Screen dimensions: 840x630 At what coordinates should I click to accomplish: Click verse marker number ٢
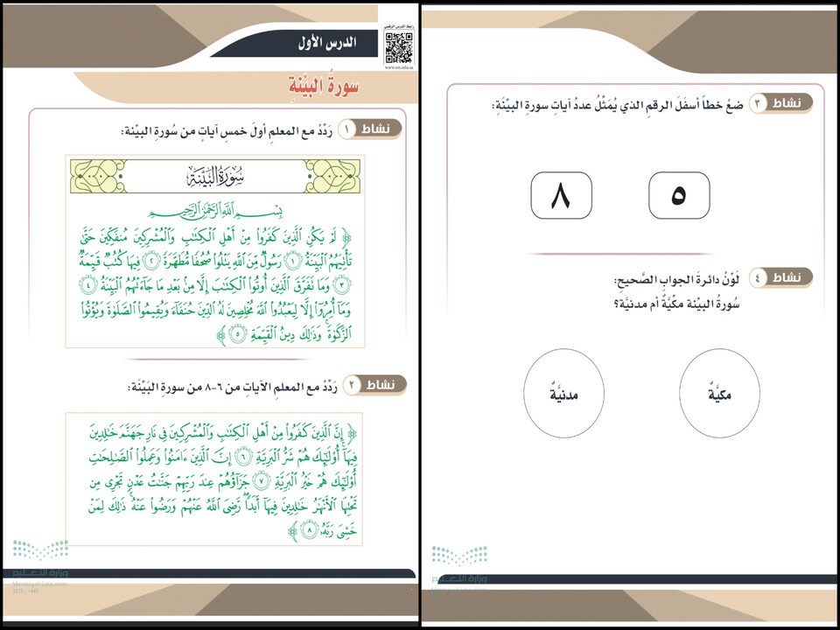(150, 259)
